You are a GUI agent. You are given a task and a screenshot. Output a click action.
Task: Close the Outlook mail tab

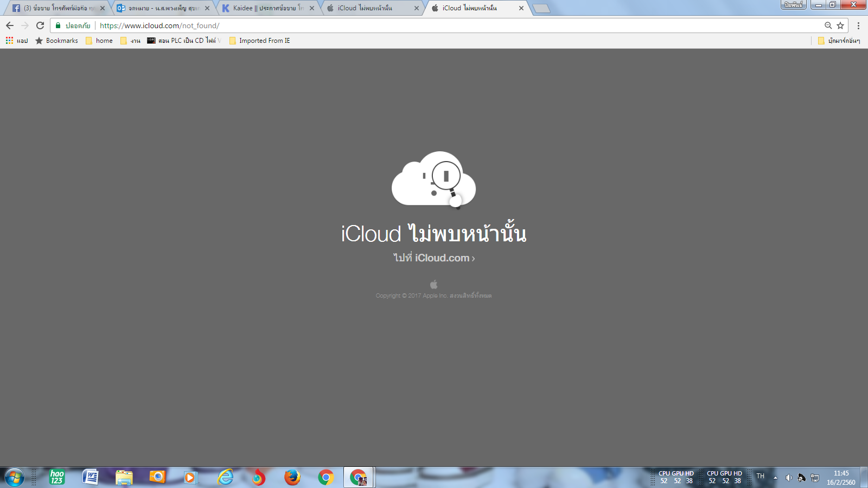coord(207,8)
